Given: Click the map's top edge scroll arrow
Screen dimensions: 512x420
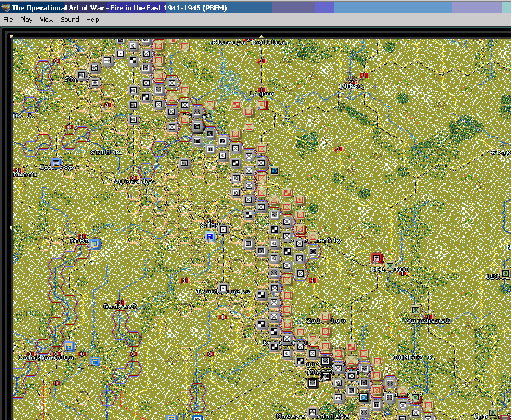Looking at the screenshot, I should point(261,37).
